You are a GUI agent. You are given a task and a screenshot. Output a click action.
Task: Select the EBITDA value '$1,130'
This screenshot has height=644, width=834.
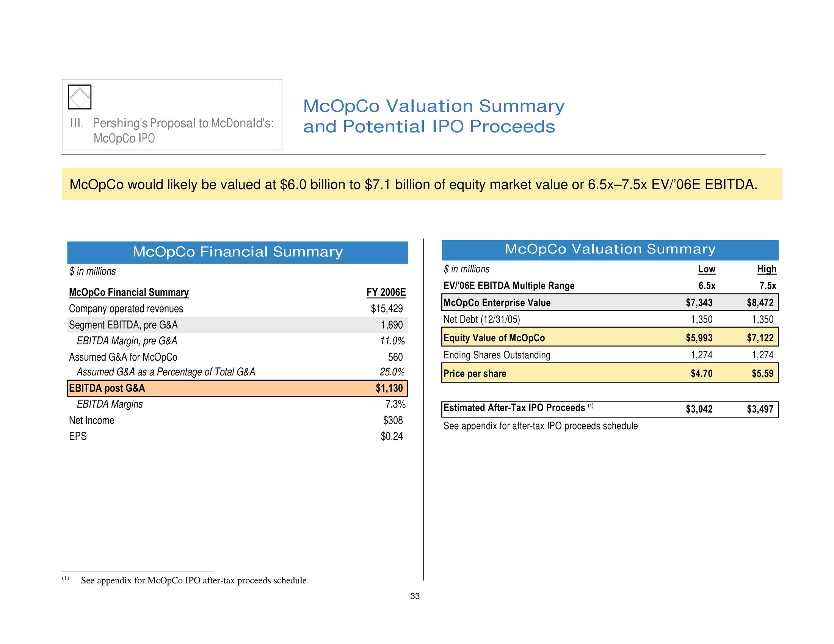(x=389, y=388)
